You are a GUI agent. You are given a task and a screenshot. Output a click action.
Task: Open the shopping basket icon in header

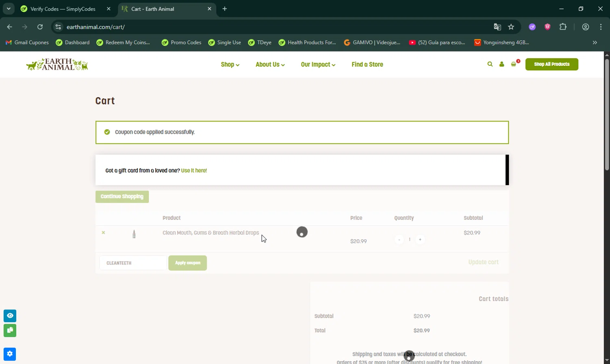point(514,64)
